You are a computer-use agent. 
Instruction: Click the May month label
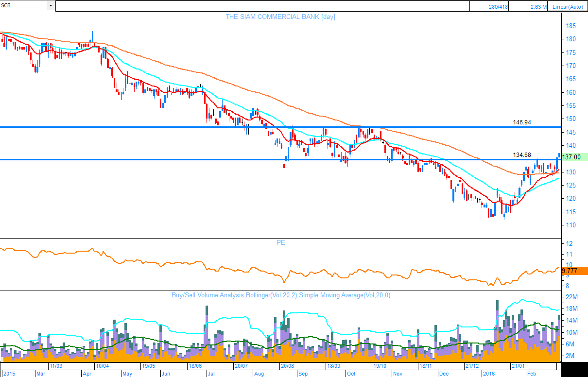click(x=127, y=374)
